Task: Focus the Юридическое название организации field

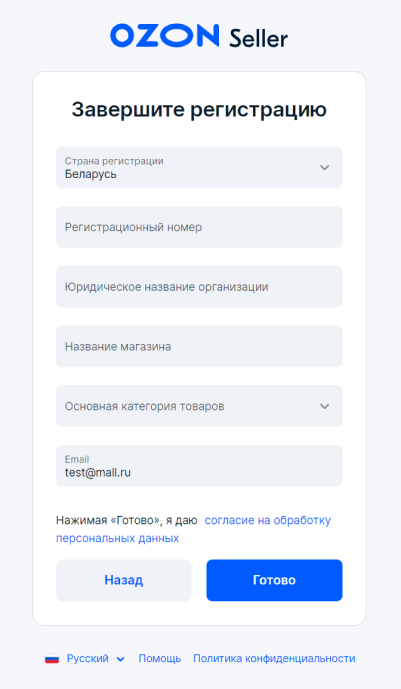Action: coord(199,287)
